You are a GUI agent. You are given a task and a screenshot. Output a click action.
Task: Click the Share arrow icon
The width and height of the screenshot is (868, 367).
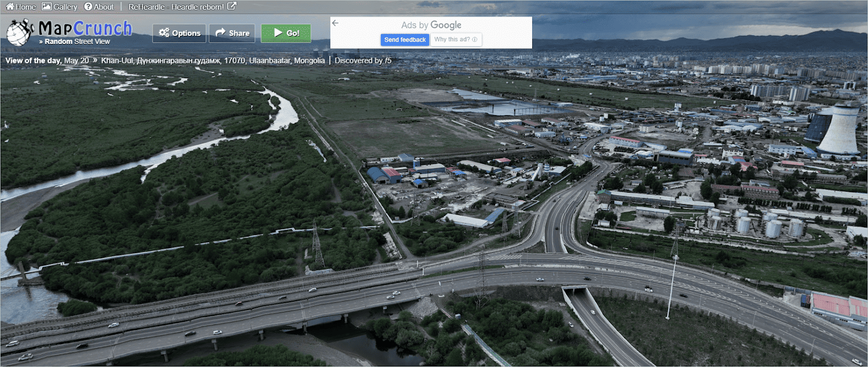pyautogui.click(x=220, y=33)
